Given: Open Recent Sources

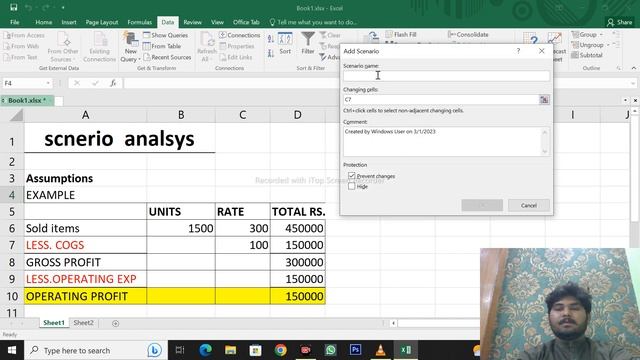Looking at the screenshot, I should click(167, 57).
